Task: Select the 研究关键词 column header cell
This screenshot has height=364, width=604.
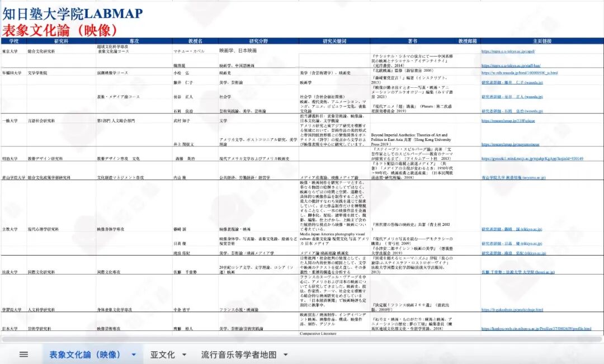Action: 334,41
